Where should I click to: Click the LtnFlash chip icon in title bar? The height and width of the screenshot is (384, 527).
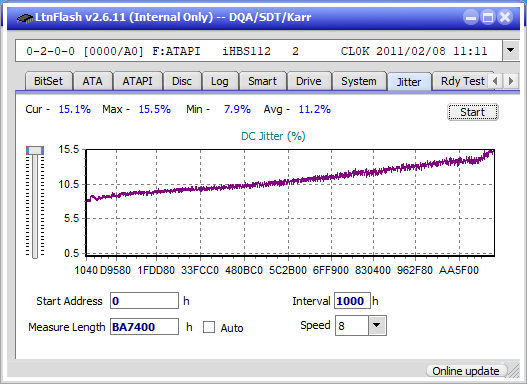24,17
